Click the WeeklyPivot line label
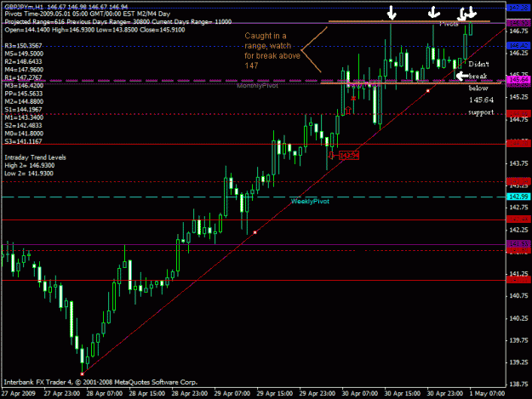Image resolution: width=532 pixels, height=399 pixels. (x=310, y=202)
